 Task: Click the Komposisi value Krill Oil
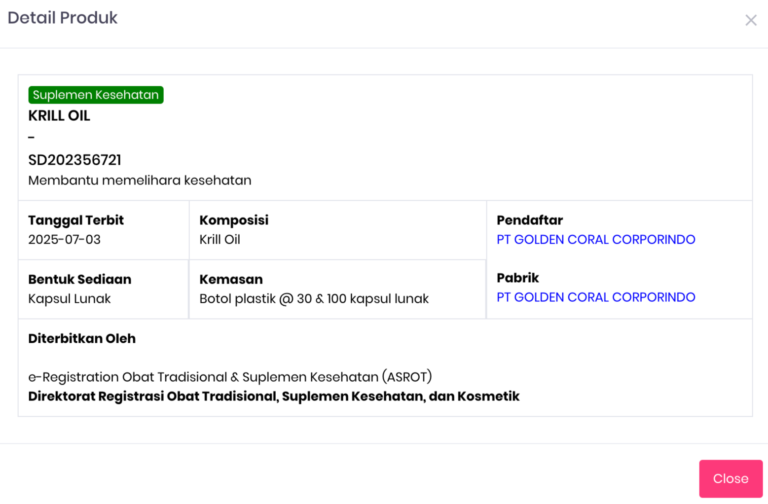[220, 240]
